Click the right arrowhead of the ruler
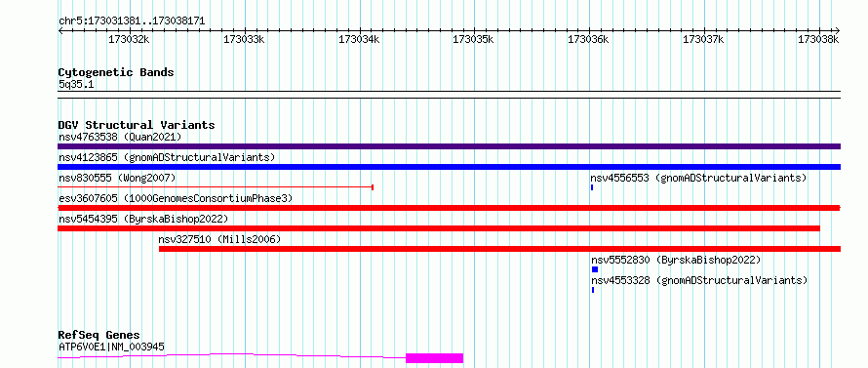 click(838, 30)
